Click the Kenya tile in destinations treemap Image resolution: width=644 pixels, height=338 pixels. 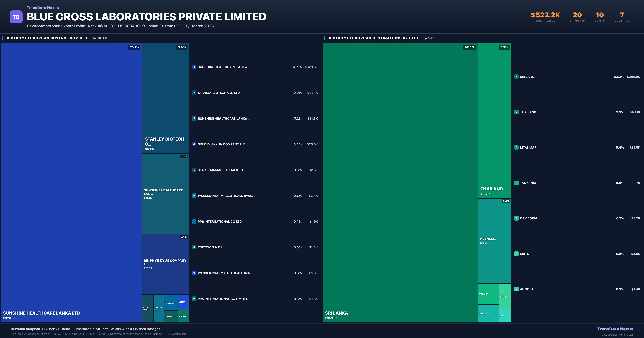click(505, 296)
